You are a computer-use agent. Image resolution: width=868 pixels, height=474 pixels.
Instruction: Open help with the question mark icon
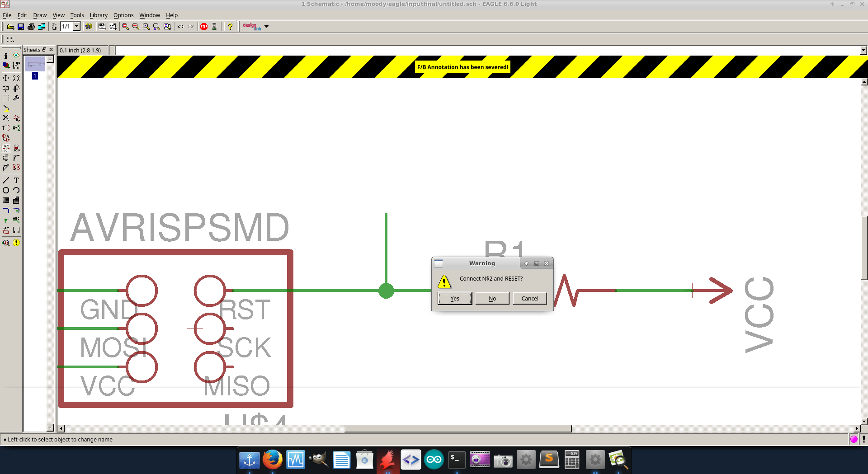pos(230,27)
